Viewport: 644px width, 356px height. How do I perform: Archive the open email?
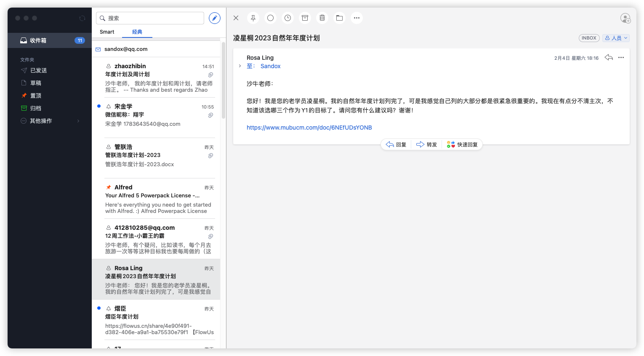[x=305, y=18]
